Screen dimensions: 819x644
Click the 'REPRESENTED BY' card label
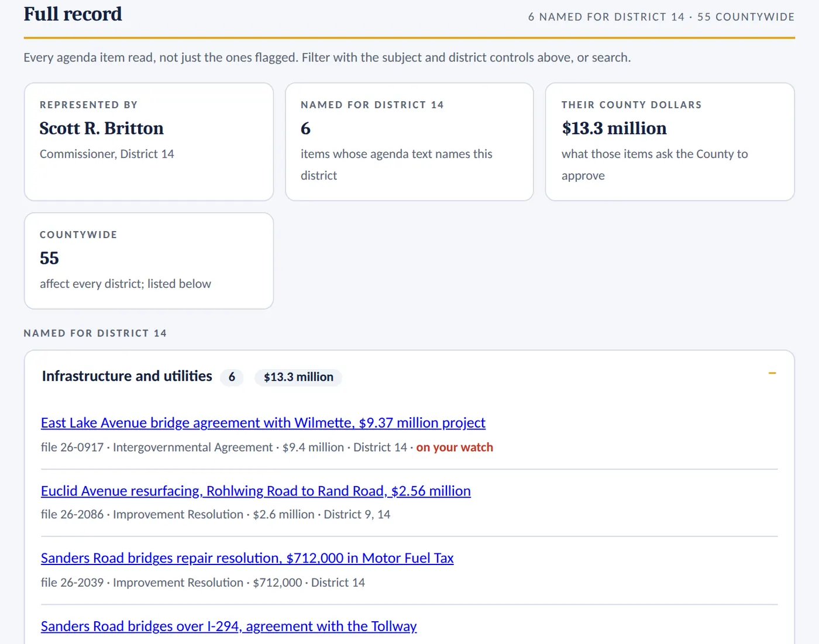(89, 105)
